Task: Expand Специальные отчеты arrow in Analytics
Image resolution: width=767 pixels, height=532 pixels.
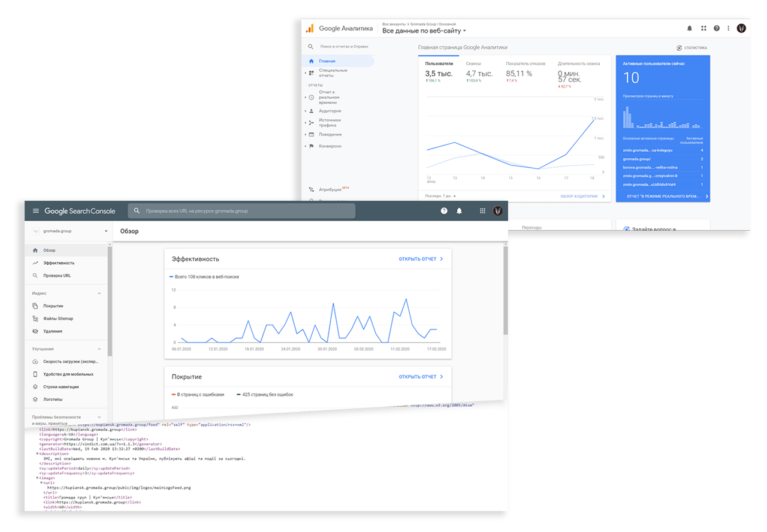Action: [x=305, y=73]
